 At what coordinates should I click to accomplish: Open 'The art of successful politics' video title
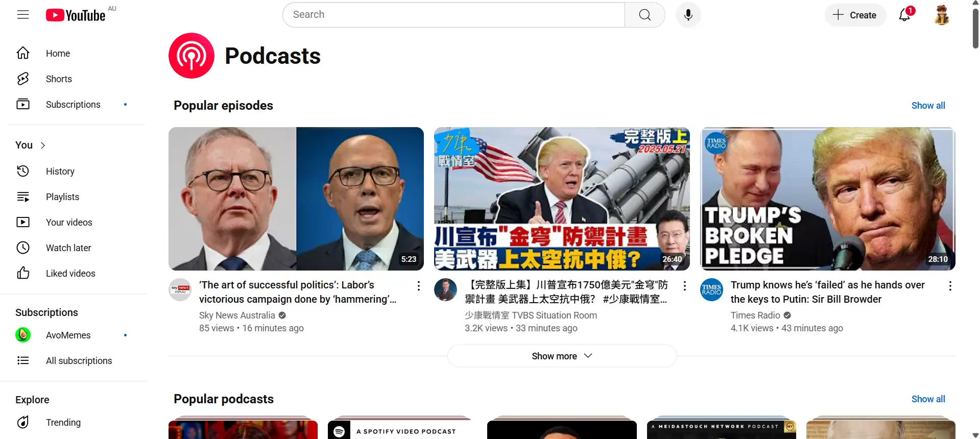(298, 292)
